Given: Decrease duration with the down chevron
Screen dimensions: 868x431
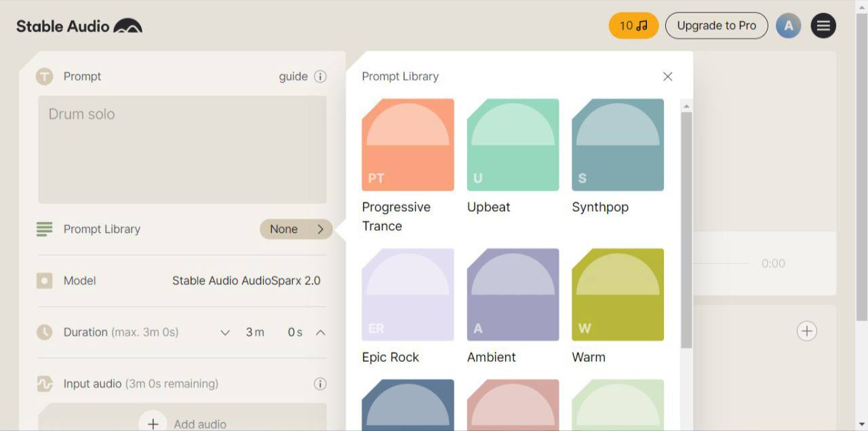Looking at the screenshot, I should click(x=225, y=333).
